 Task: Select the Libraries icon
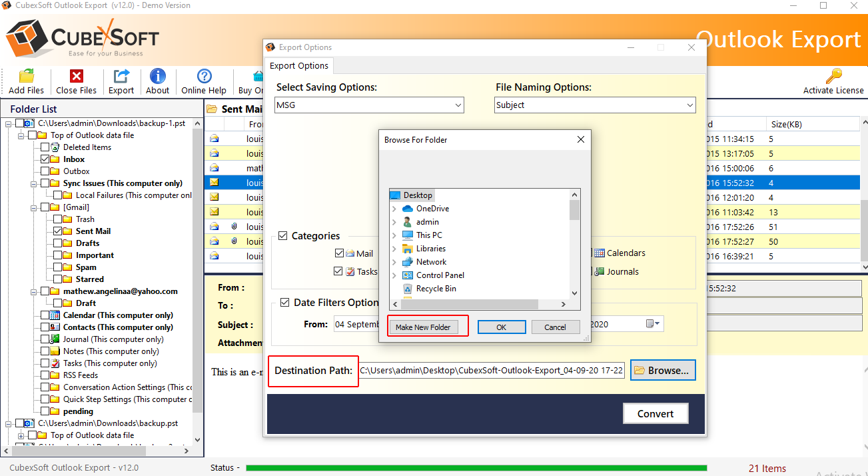click(x=408, y=249)
